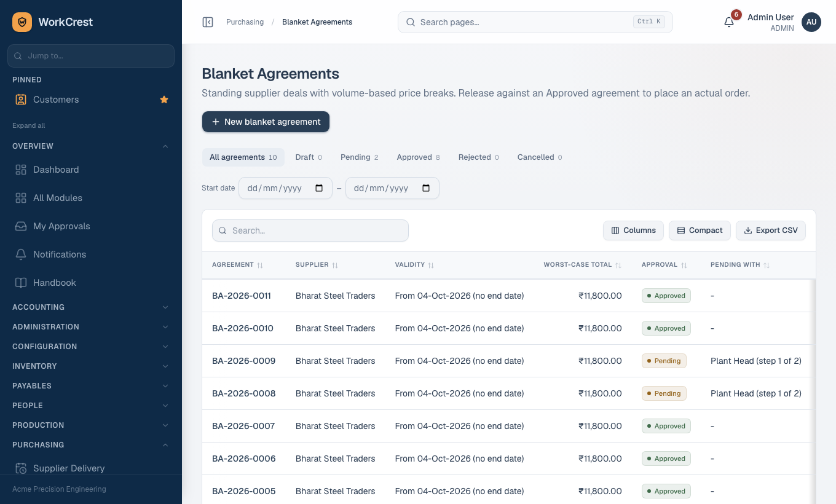
Task: Open Notifications in the sidebar
Action: (x=91, y=254)
